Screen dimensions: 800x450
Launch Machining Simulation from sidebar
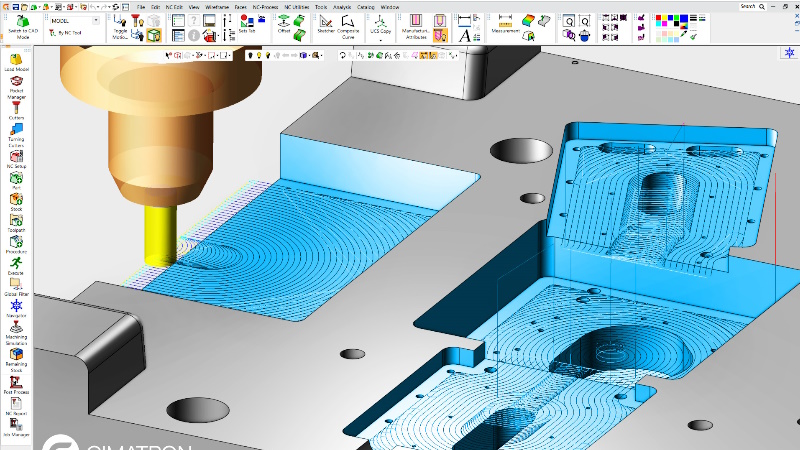coord(16,327)
